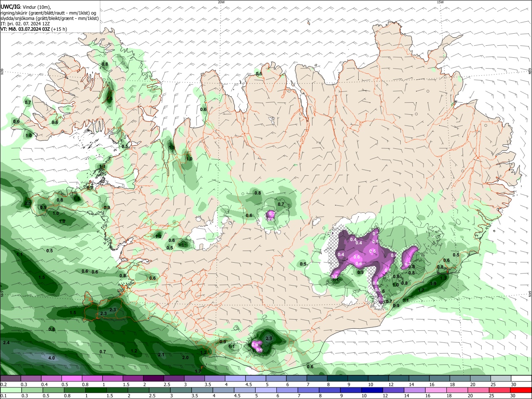Click the 20W longitude label

click(x=221, y=2)
